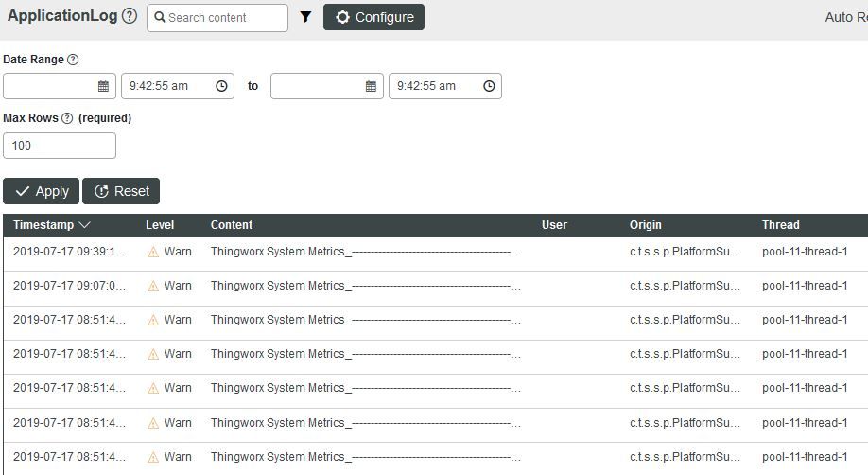Click the User column header
The height and width of the screenshot is (475, 868).
click(x=554, y=225)
